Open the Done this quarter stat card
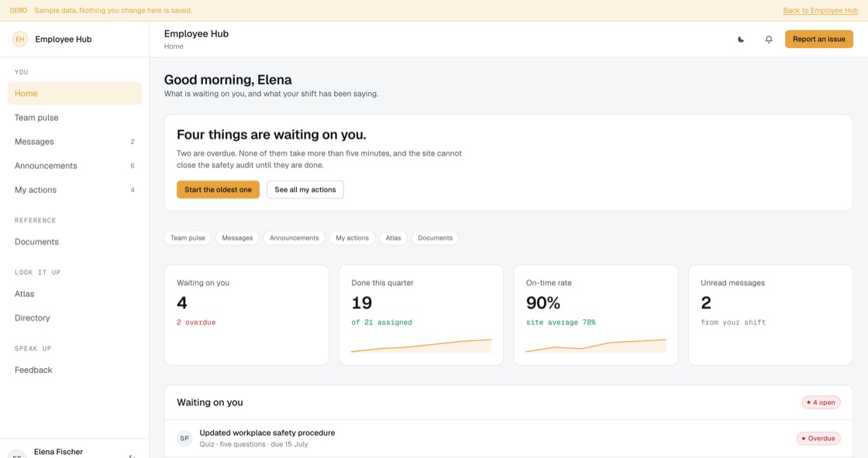Viewport: 868px width, 458px height. tap(422, 315)
